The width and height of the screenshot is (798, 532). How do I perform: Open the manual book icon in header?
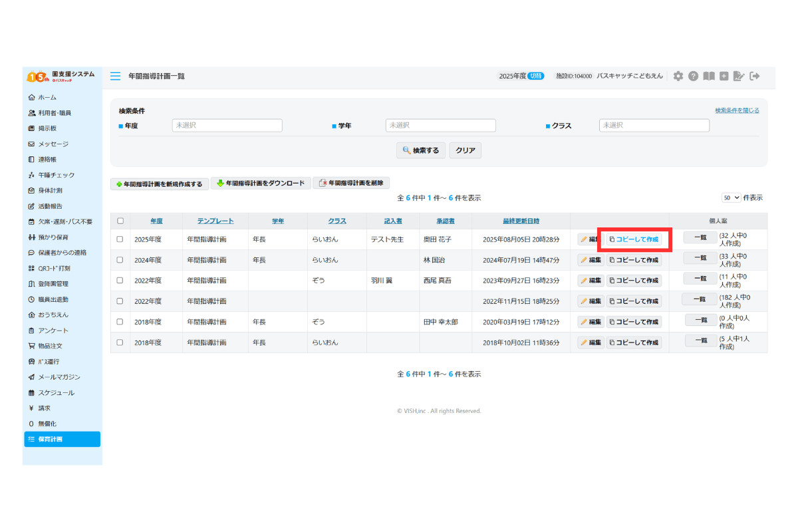(709, 76)
